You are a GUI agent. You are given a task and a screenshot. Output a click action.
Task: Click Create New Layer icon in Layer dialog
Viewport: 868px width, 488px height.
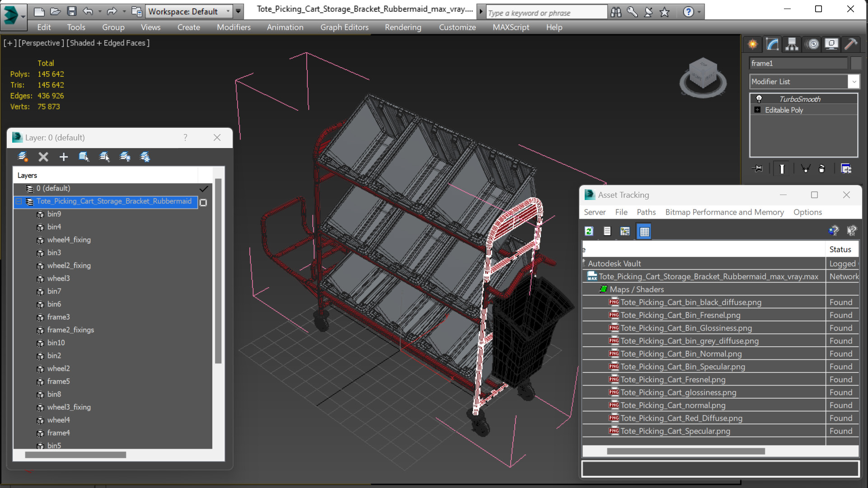point(23,157)
